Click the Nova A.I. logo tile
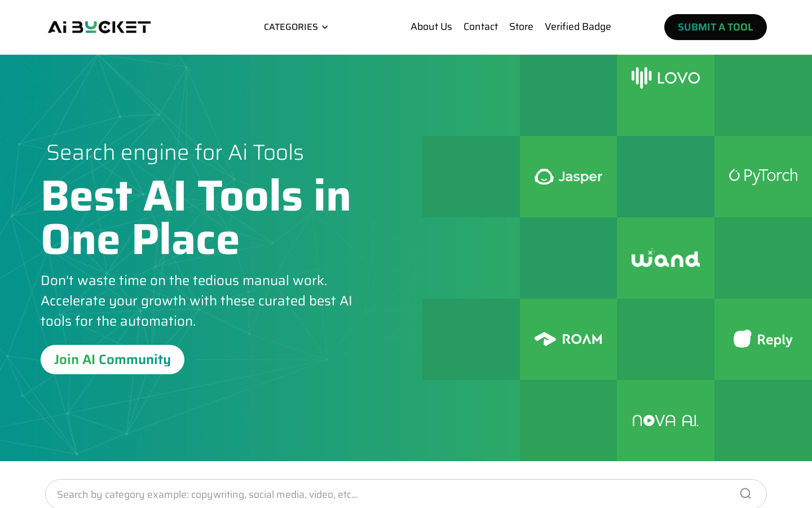 point(665,421)
